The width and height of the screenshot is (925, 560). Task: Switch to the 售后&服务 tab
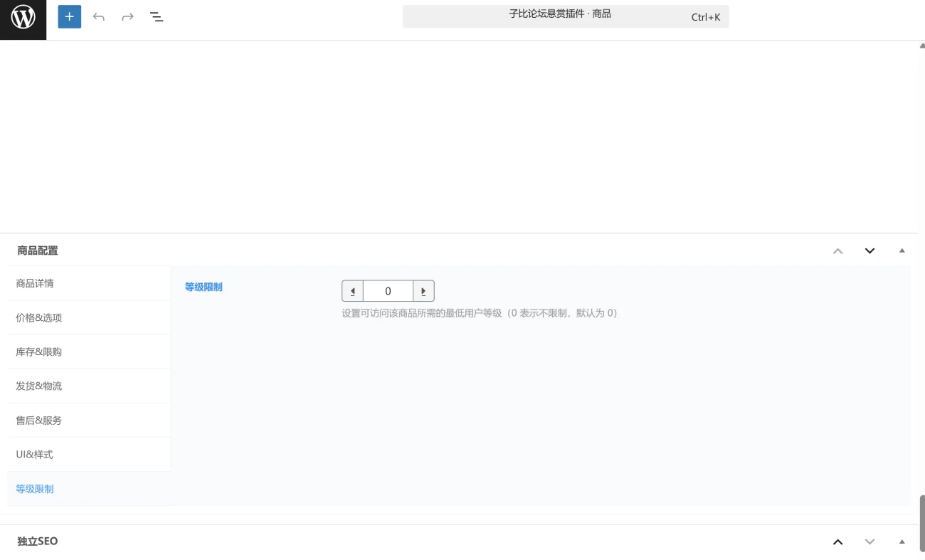pyautogui.click(x=38, y=420)
